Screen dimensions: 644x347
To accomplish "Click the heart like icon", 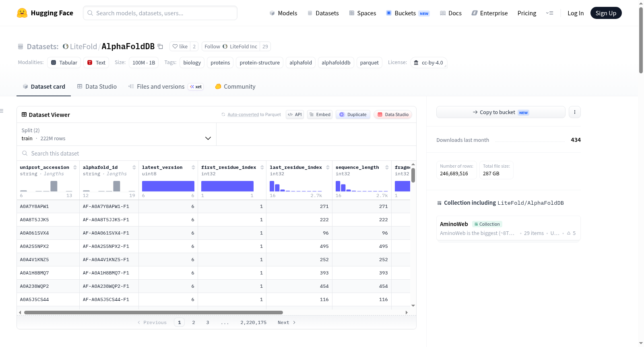I will pyautogui.click(x=175, y=46).
